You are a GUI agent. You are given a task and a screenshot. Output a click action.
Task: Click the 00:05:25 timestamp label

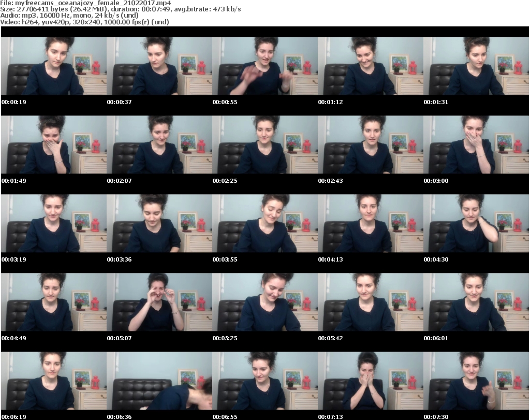click(x=225, y=338)
